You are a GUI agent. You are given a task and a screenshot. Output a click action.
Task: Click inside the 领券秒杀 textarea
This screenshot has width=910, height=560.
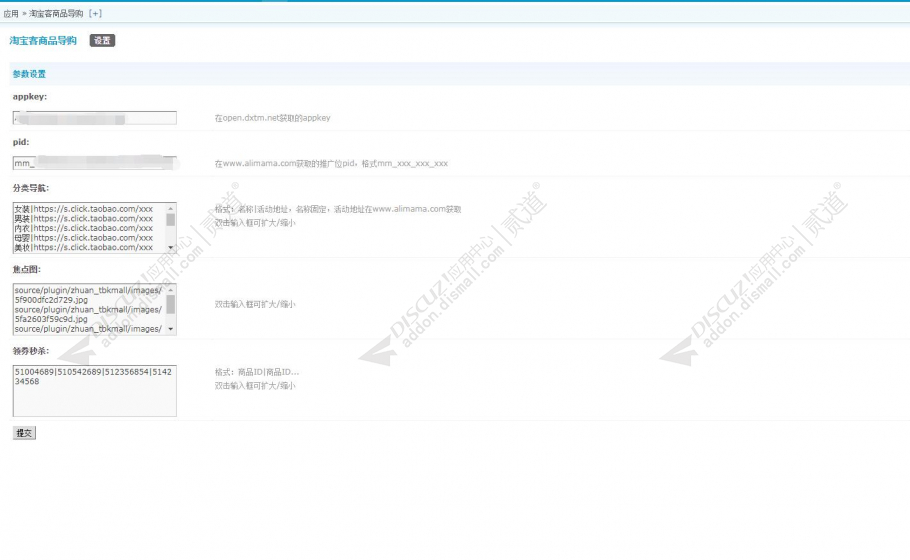tap(95, 391)
